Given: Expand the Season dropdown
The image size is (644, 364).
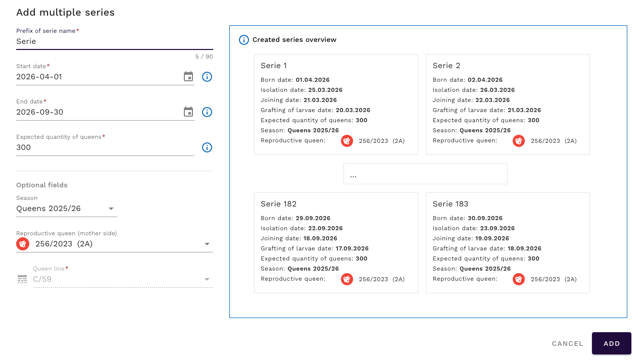Looking at the screenshot, I should (111, 209).
